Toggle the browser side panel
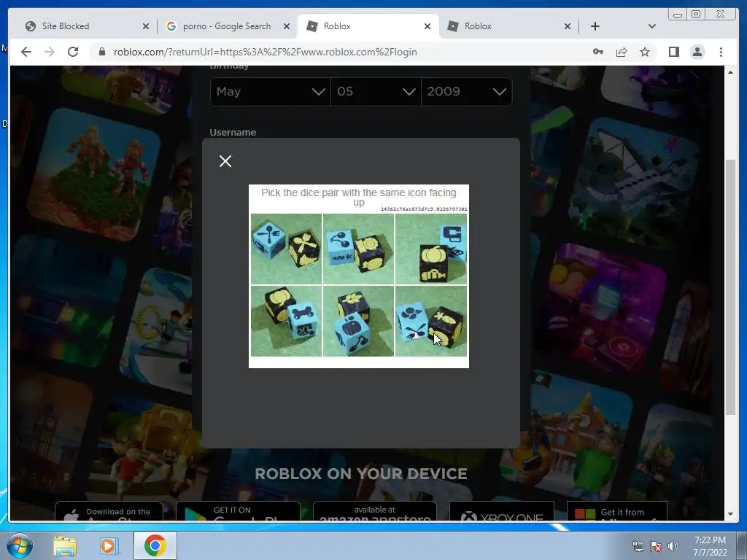The width and height of the screenshot is (747, 560). (673, 52)
